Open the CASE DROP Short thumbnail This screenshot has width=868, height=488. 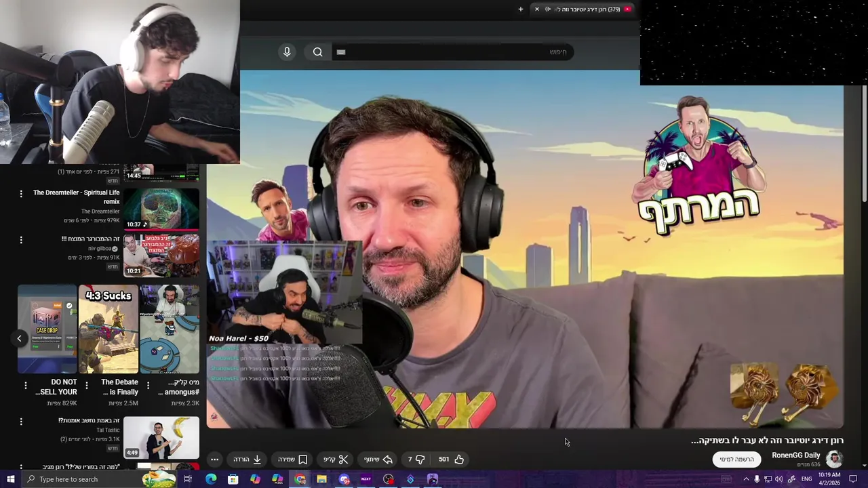click(x=47, y=329)
